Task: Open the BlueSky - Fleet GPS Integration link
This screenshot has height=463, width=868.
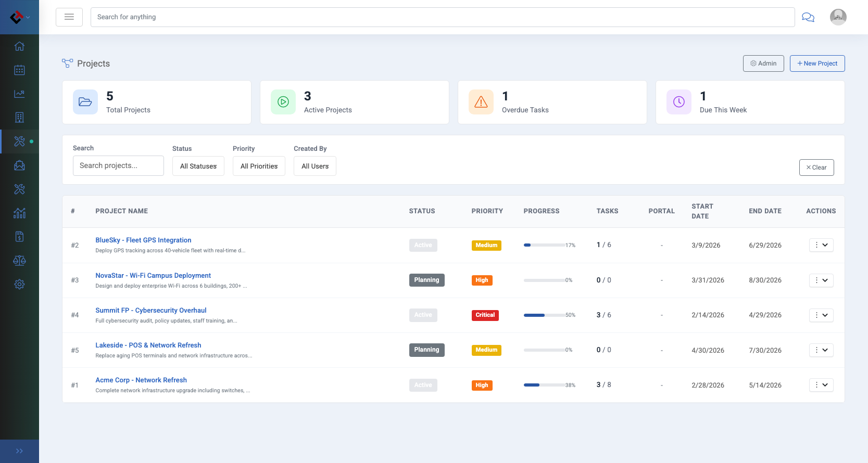Action: [143, 240]
